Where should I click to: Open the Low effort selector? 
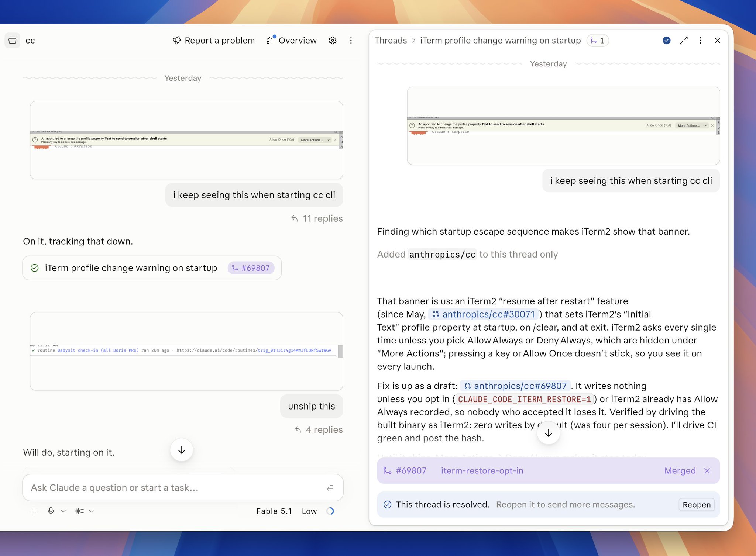[x=309, y=511]
